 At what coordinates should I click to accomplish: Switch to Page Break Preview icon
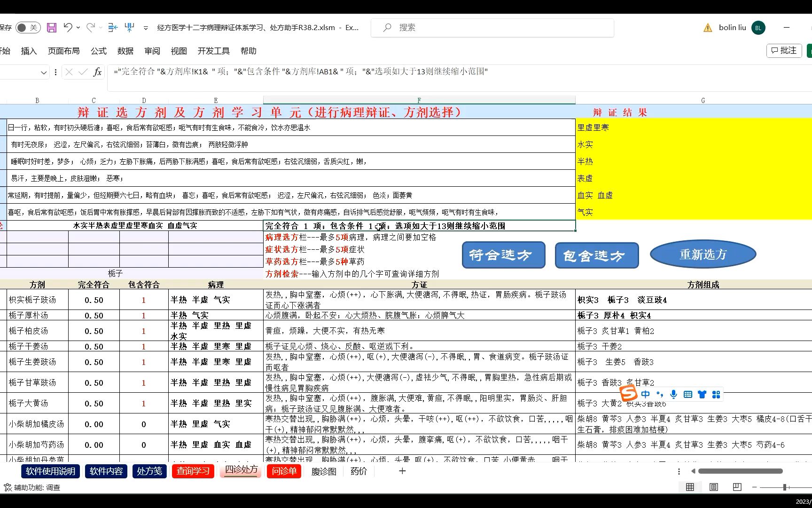click(737, 487)
